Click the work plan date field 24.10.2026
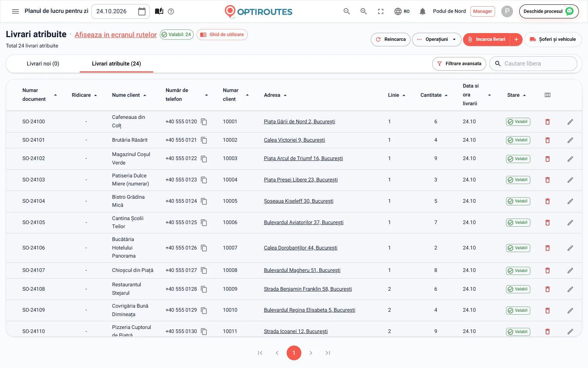This screenshot has width=588, height=368. pos(121,11)
